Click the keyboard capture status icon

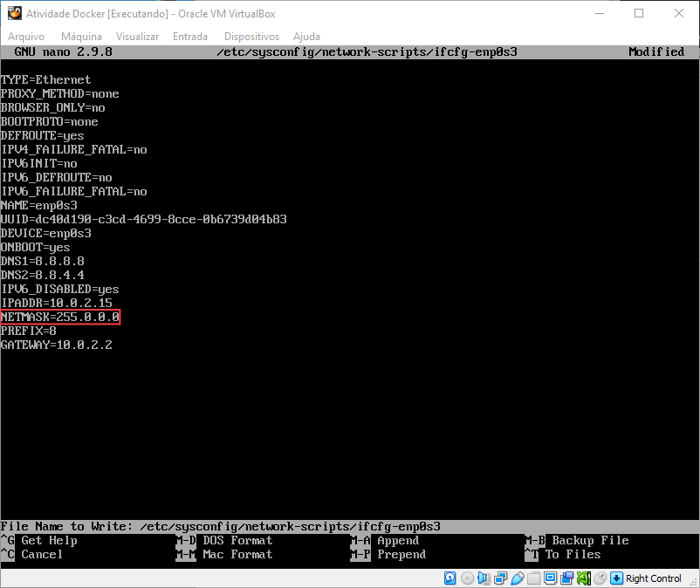(616, 578)
